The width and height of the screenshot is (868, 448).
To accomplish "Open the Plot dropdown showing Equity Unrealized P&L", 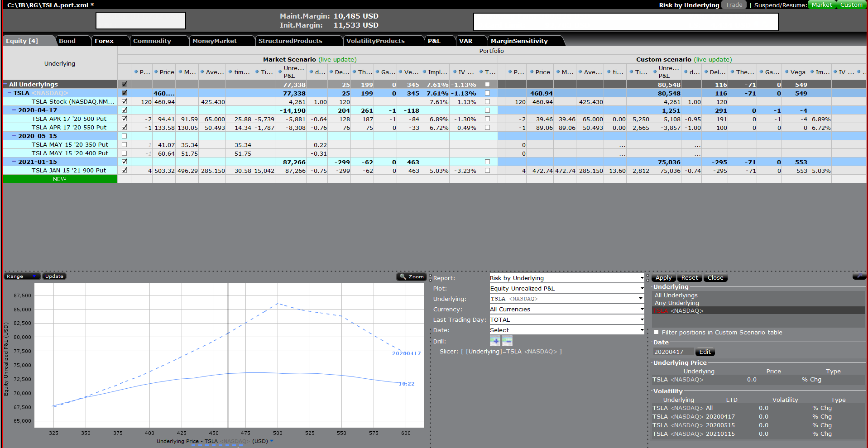I will click(567, 288).
